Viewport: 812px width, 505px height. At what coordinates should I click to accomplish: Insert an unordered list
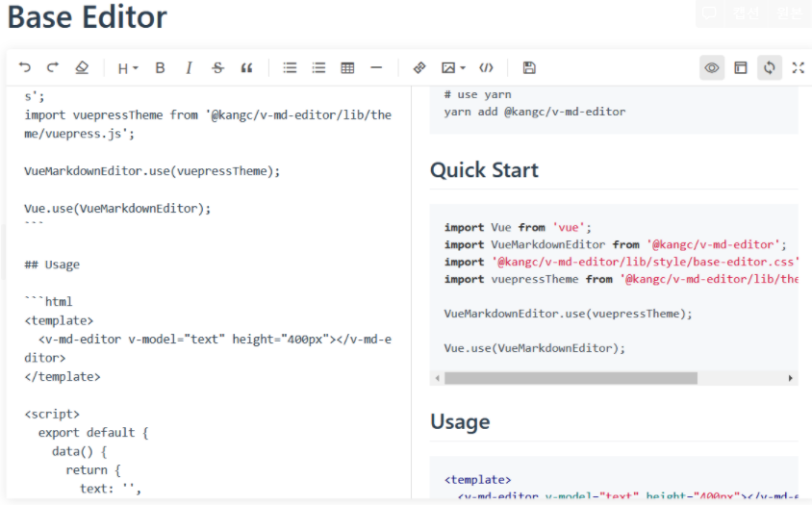pos(290,68)
